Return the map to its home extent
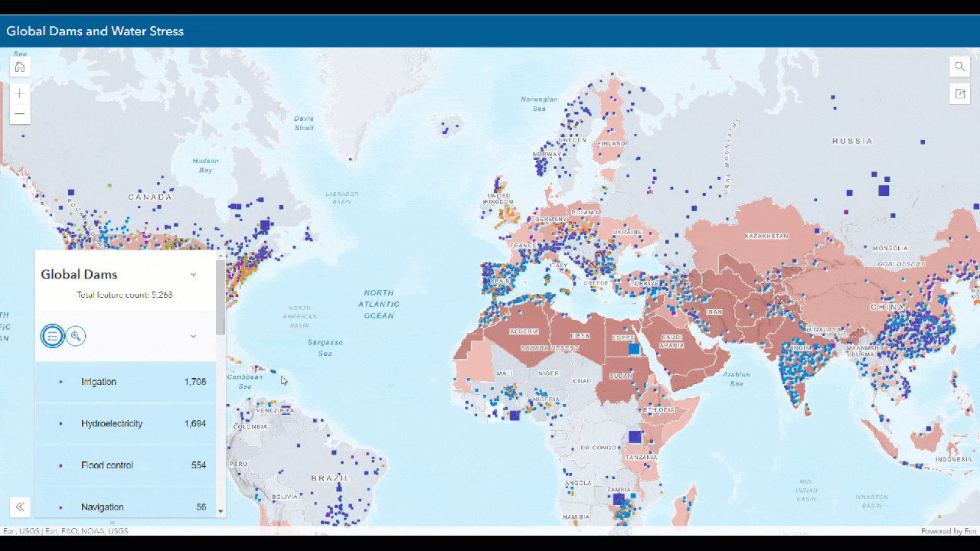Screen dimensions: 980x551 click(x=20, y=67)
